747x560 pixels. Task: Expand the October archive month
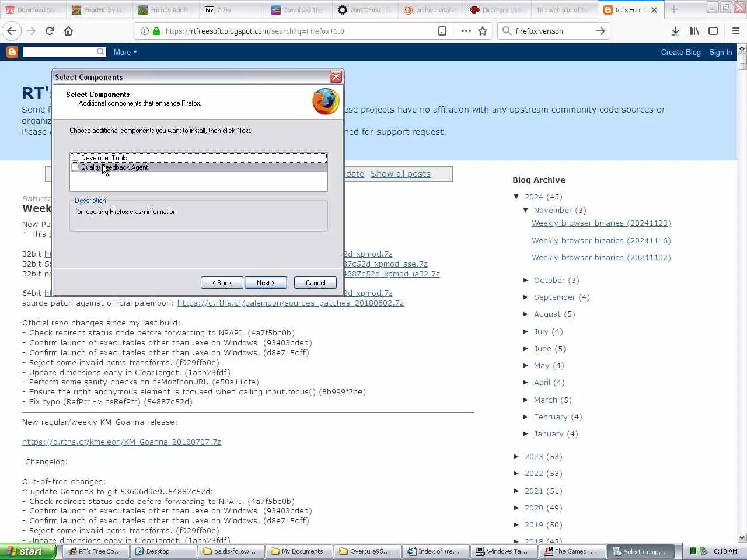click(526, 280)
